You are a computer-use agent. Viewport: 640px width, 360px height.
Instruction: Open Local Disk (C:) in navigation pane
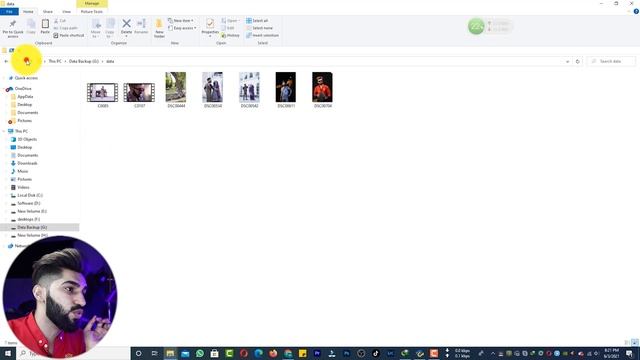click(x=30, y=196)
